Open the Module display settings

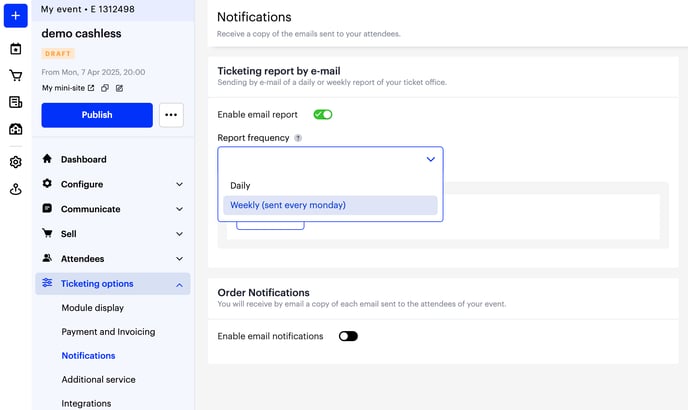click(x=92, y=308)
